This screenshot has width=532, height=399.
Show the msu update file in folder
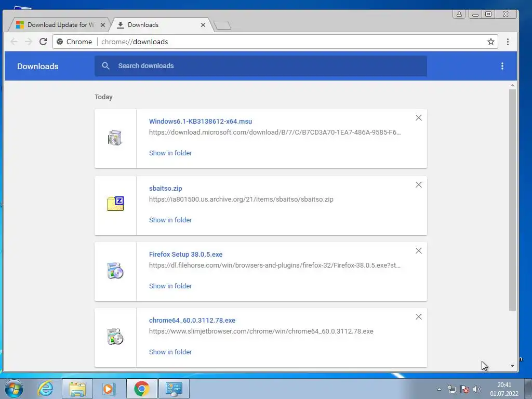[170, 153]
